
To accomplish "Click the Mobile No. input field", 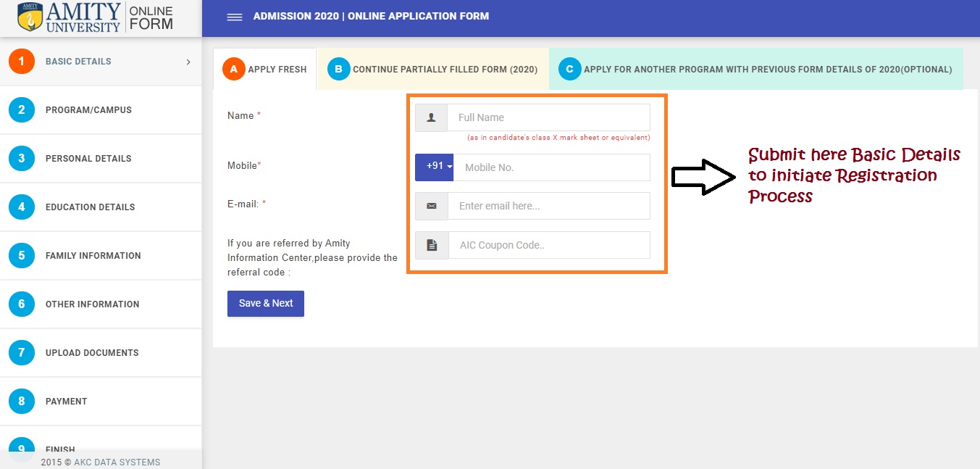I will (552, 167).
